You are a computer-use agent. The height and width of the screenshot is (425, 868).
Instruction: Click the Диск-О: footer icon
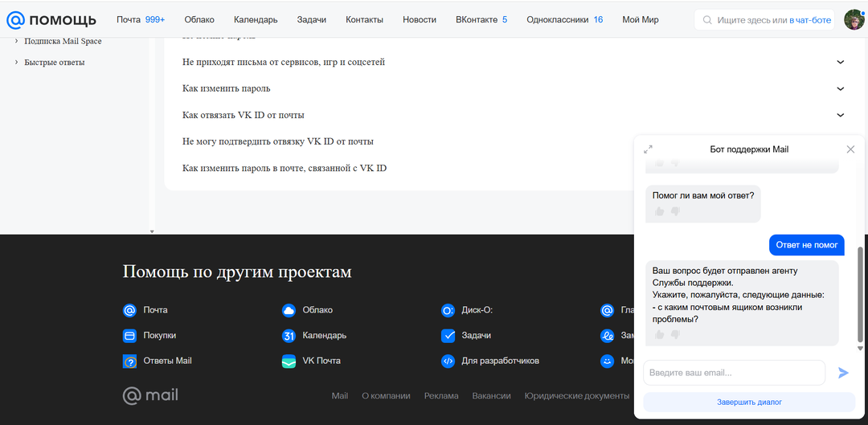[448, 310]
